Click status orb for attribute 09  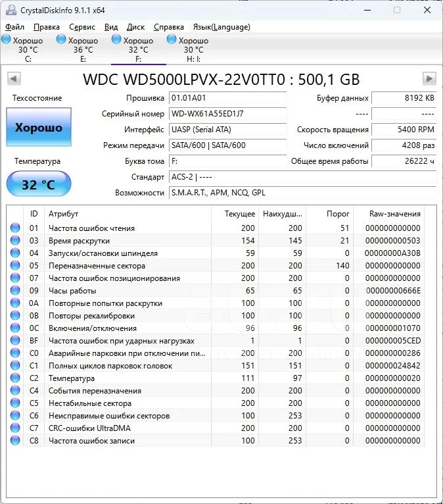coord(15,291)
